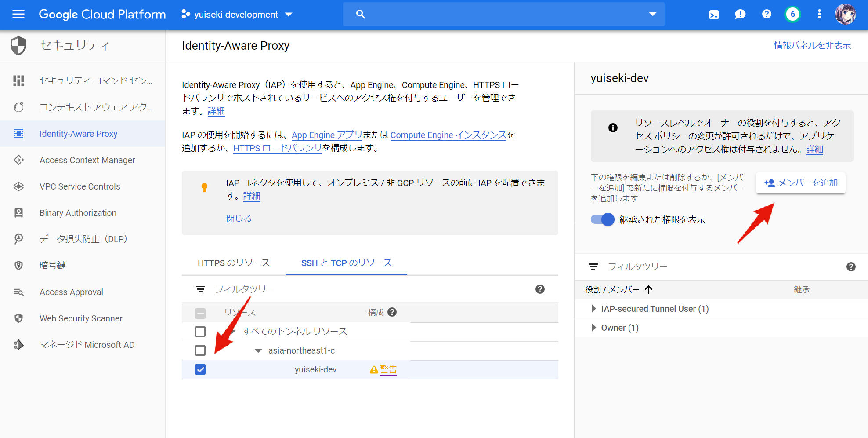
Task: Click the DLP data loss prevention icon
Action: coord(18,239)
